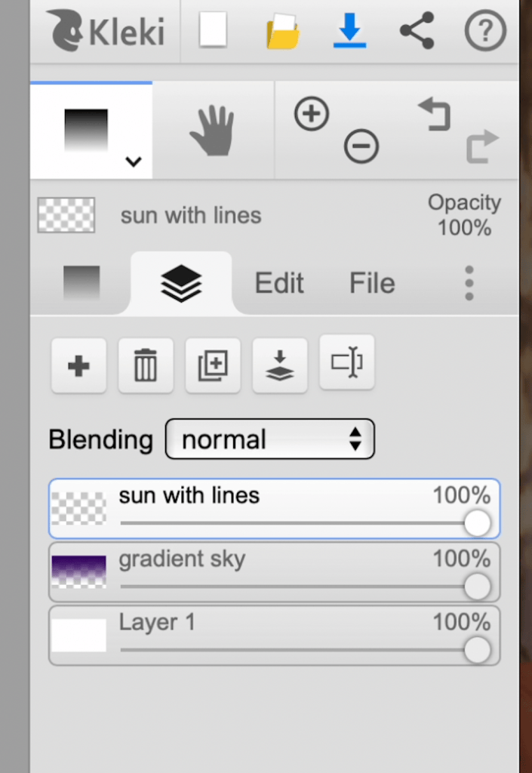Create a new blank image
This screenshot has height=773, width=532.
[x=213, y=30]
